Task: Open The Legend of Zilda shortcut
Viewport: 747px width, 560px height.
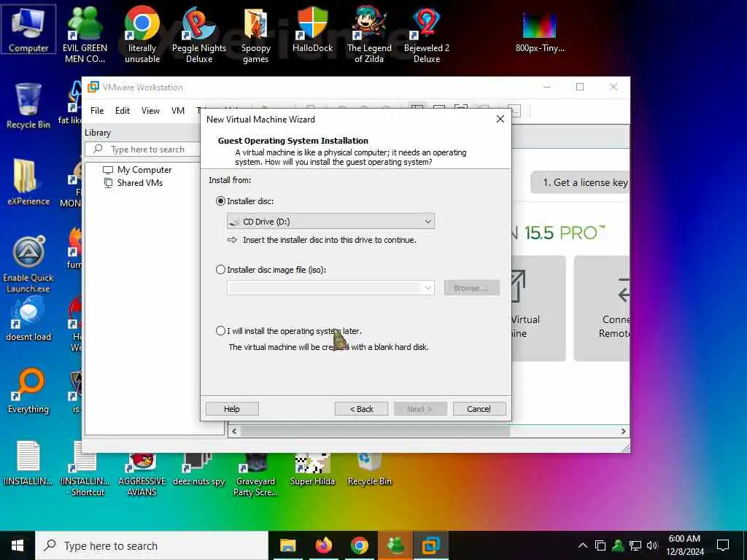Action: tap(369, 34)
